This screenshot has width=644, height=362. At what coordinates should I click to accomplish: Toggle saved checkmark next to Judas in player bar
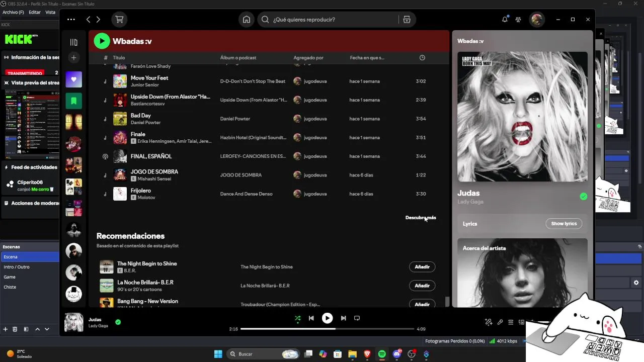pos(118,322)
